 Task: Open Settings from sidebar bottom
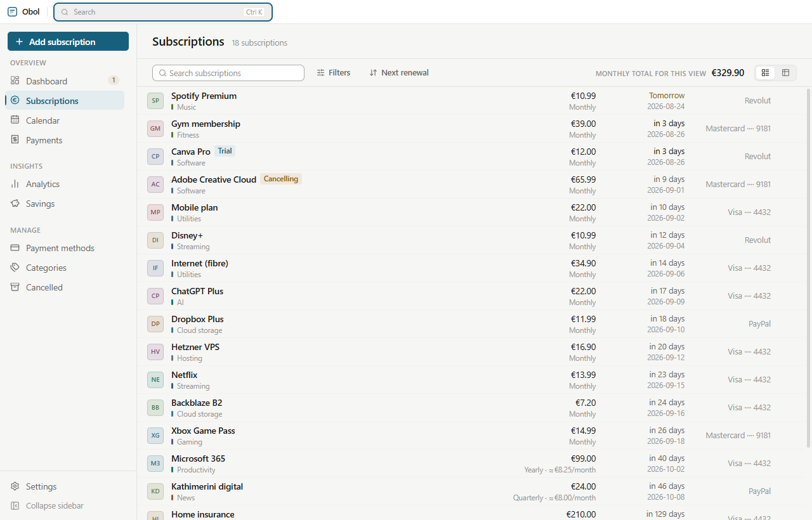tap(65, 486)
